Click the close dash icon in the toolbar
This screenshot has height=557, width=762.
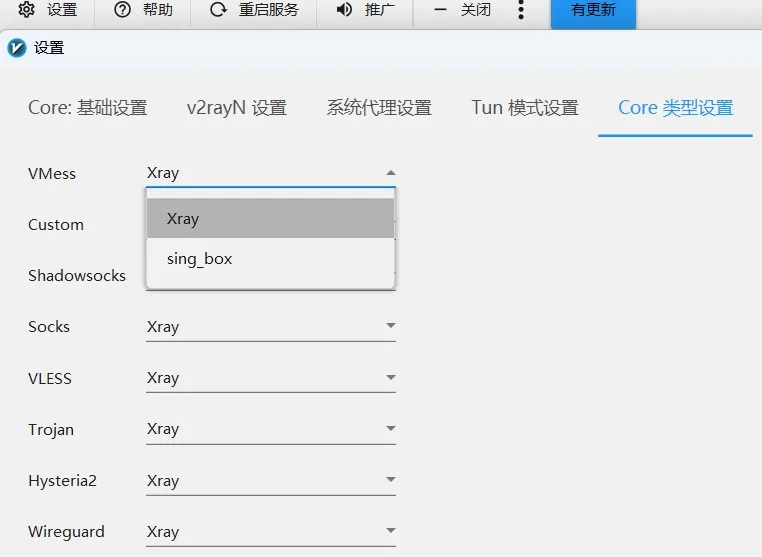pyautogui.click(x=440, y=9)
